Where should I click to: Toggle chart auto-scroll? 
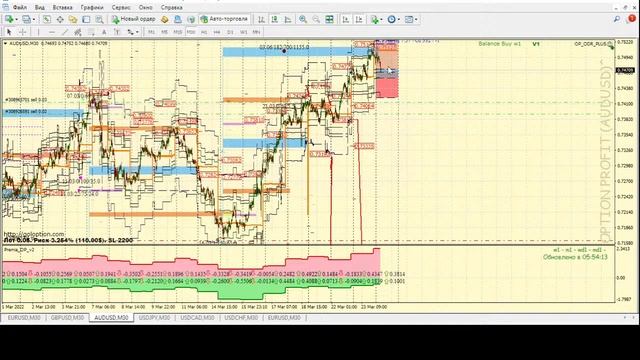(346, 19)
